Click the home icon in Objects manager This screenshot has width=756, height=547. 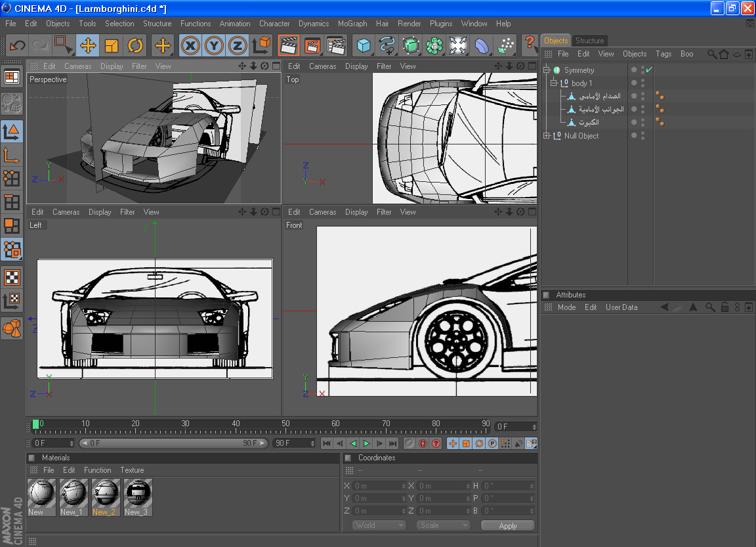click(724, 54)
